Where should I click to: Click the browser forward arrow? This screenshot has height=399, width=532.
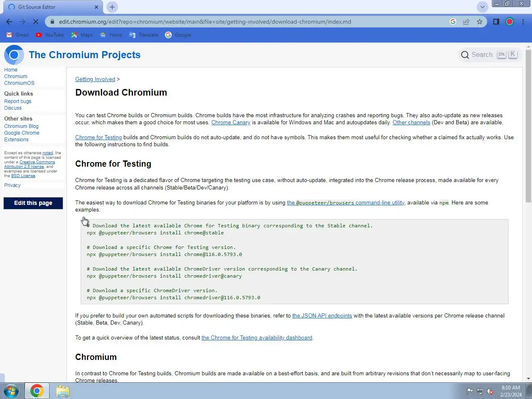tap(22, 22)
